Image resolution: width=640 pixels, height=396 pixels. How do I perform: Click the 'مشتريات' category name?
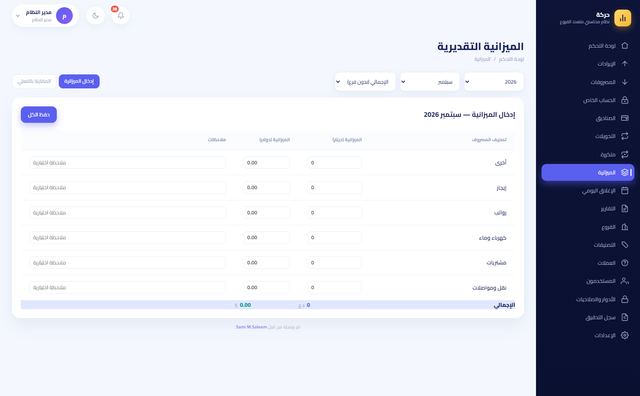pyautogui.click(x=496, y=263)
